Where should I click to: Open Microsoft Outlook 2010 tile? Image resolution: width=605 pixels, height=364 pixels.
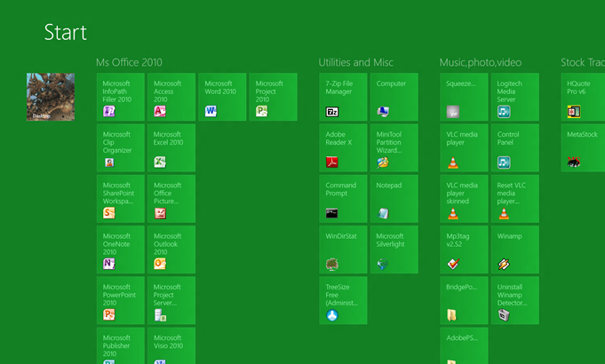[171, 249]
